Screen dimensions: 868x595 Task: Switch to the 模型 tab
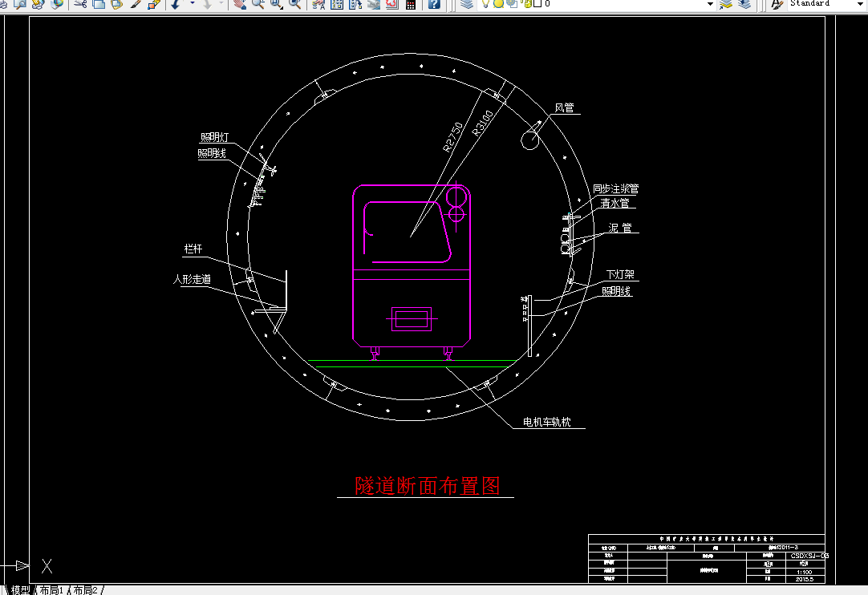coord(20,590)
